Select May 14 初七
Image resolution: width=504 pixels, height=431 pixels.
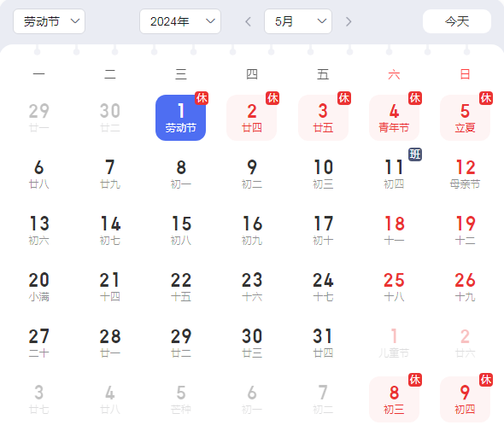click(109, 230)
